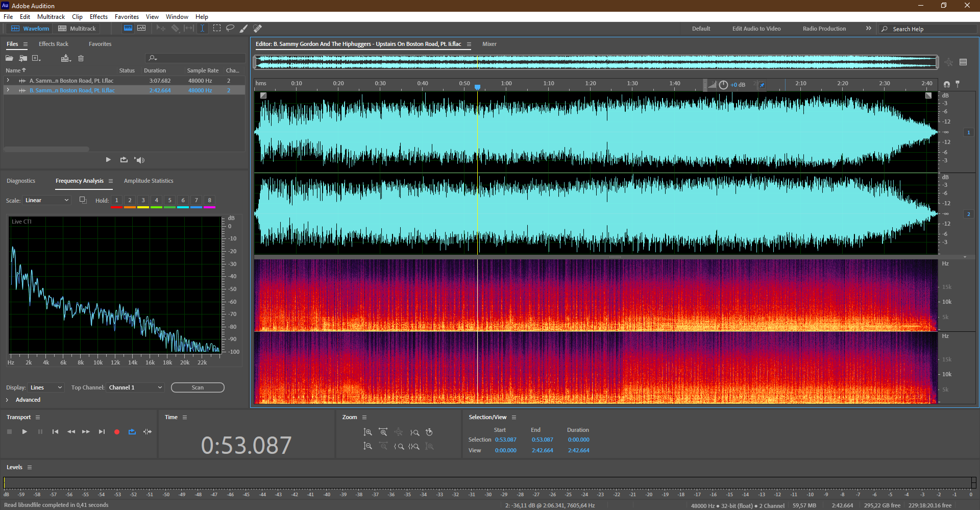Click the fade-in handle on waveform
This screenshot has height=510, width=980.
pyautogui.click(x=263, y=95)
